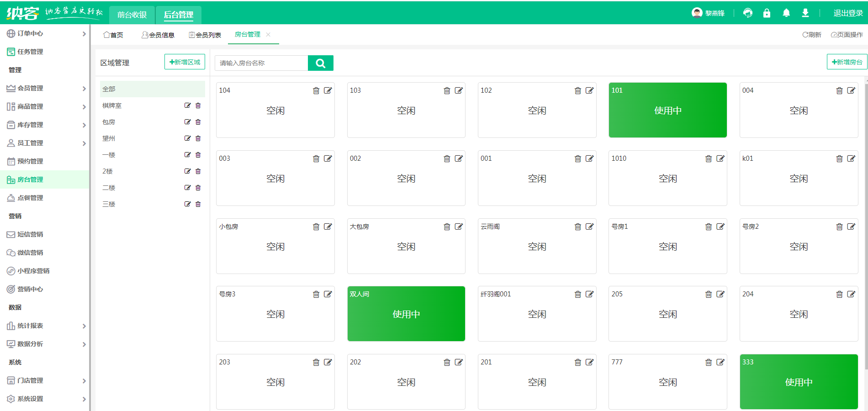Viewport: 868px width, 411px height.
Task: Select the in-use room 101 card
Action: (x=667, y=110)
